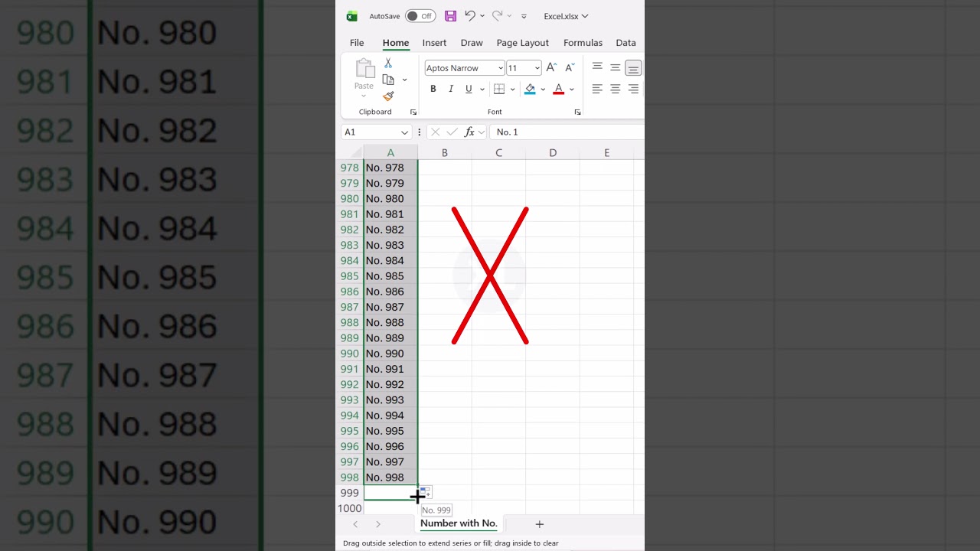This screenshot has width=980, height=551.
Task: Open the Page Layout tab
Action: point(522,43)
